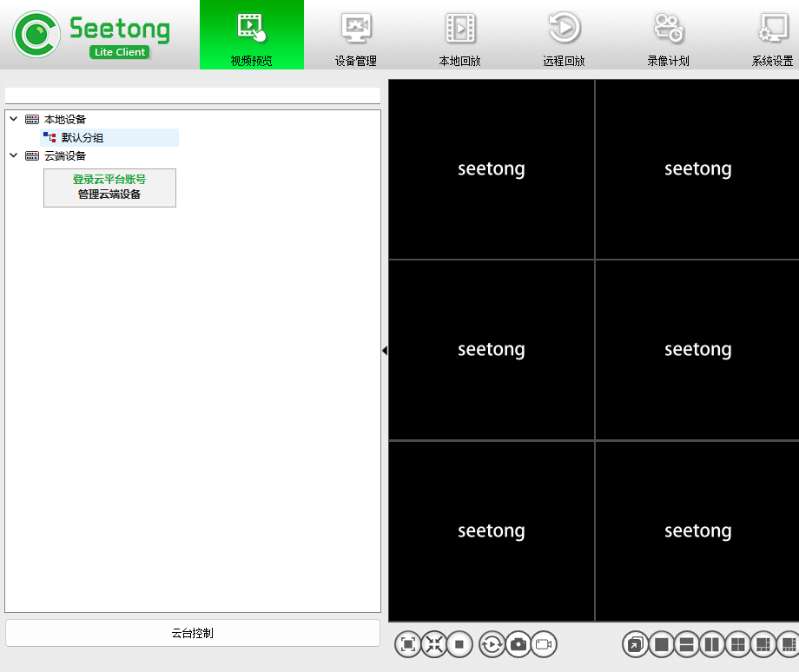Switch to four-window grid layout
Screen dimensions: 799x672
738,645
